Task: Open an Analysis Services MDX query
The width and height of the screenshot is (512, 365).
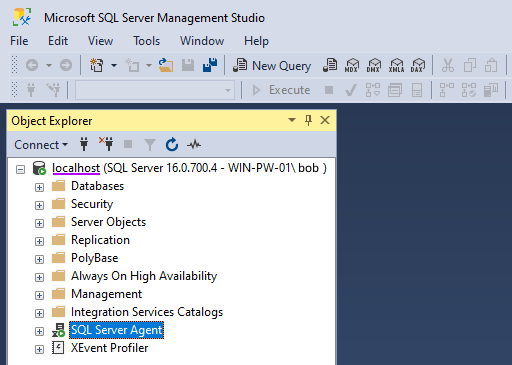Action: click(x=352, y=65)
